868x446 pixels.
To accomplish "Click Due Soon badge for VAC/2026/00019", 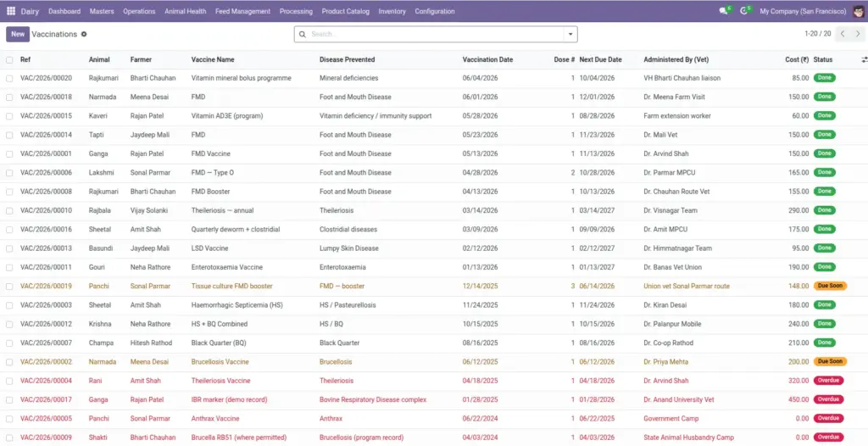I will tap(830, 286).
